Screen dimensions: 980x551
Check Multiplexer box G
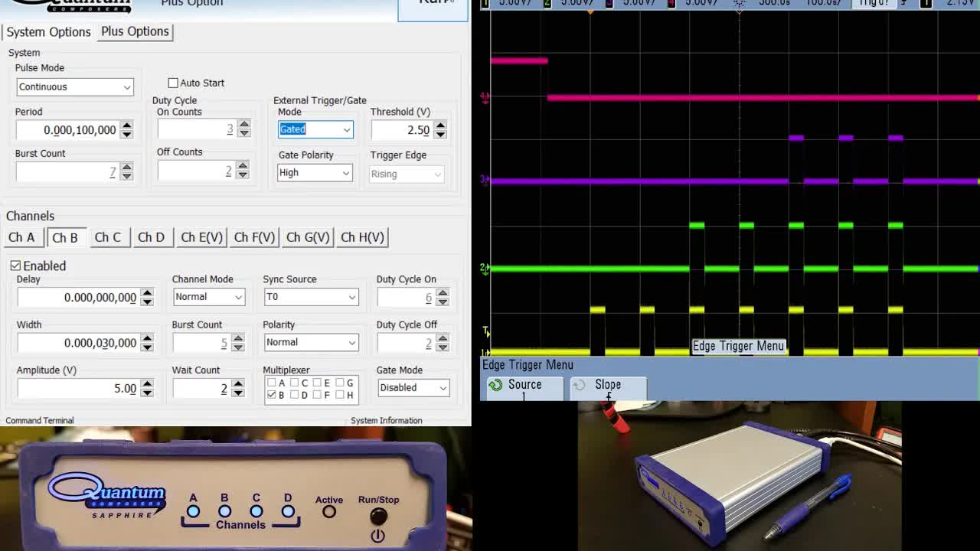coord(339,383)
